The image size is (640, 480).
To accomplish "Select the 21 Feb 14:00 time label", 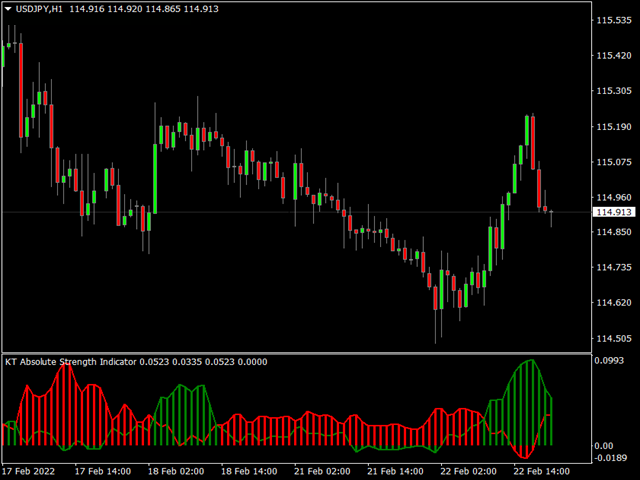I will [x=395, y=471].
